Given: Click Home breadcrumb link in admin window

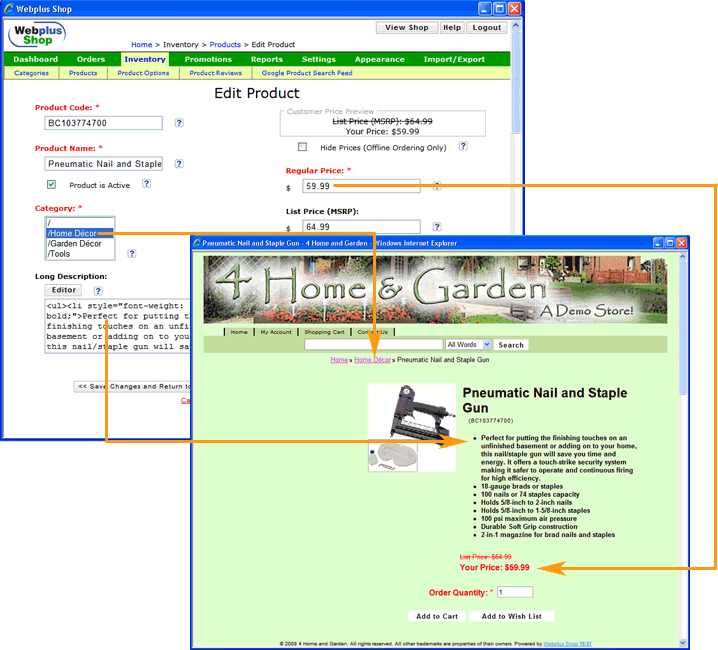Looking at the screenshot, I should (141, 44).
